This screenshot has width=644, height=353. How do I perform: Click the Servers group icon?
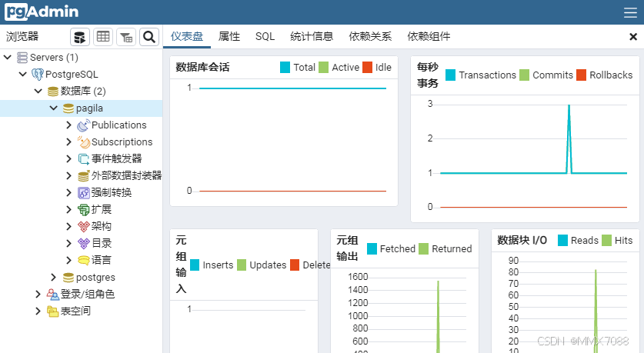coord(22,58)
